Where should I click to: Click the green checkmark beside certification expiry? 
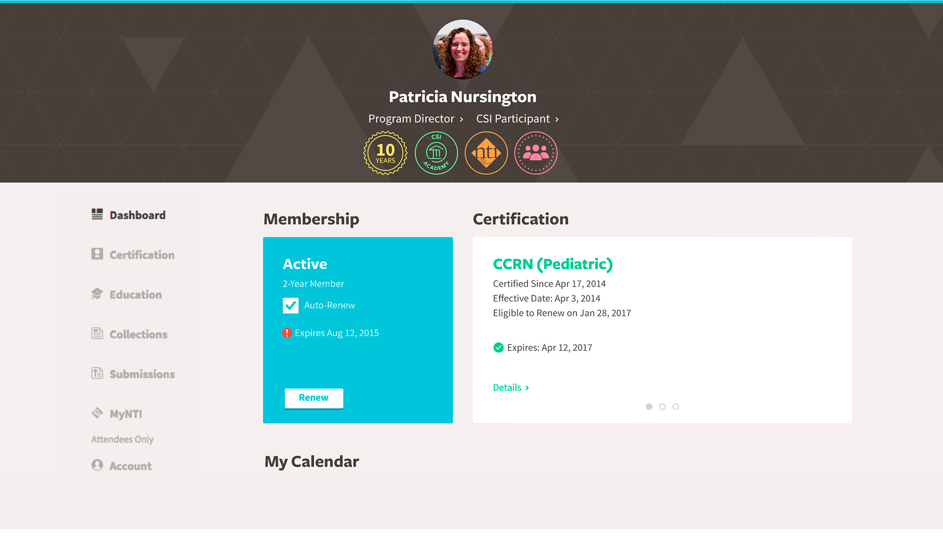click(x=498, y=348)
